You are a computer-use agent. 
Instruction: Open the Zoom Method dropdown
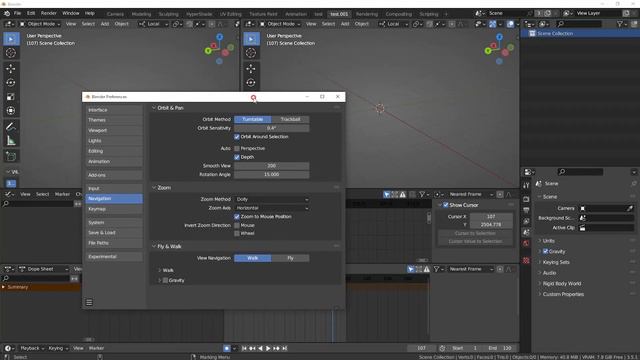(x=272, y=199)
